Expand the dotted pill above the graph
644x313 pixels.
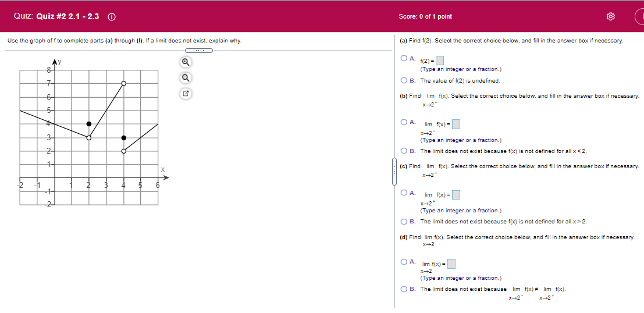199,51
